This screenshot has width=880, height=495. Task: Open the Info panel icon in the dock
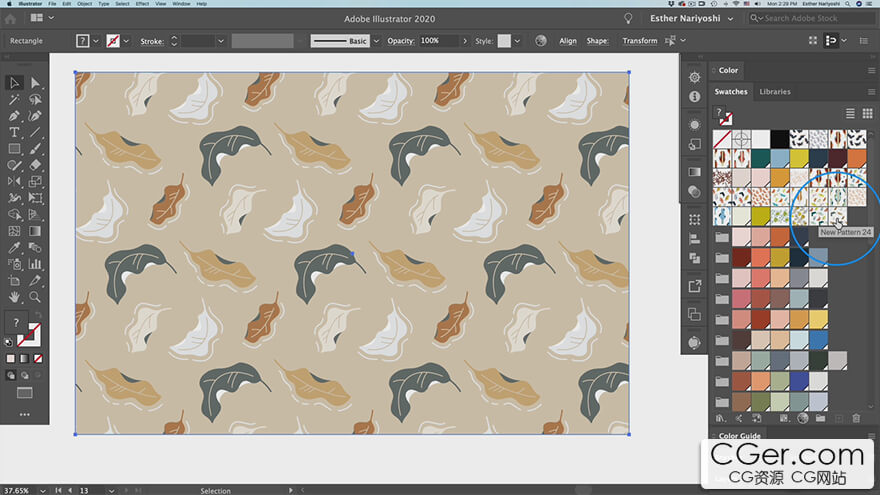pos(694,97)
